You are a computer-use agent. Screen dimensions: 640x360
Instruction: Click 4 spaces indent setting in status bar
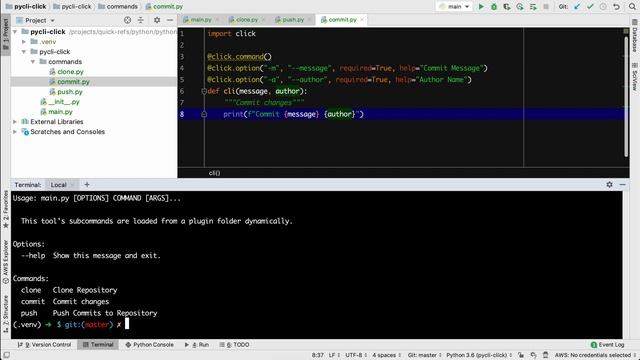(386, 355)
